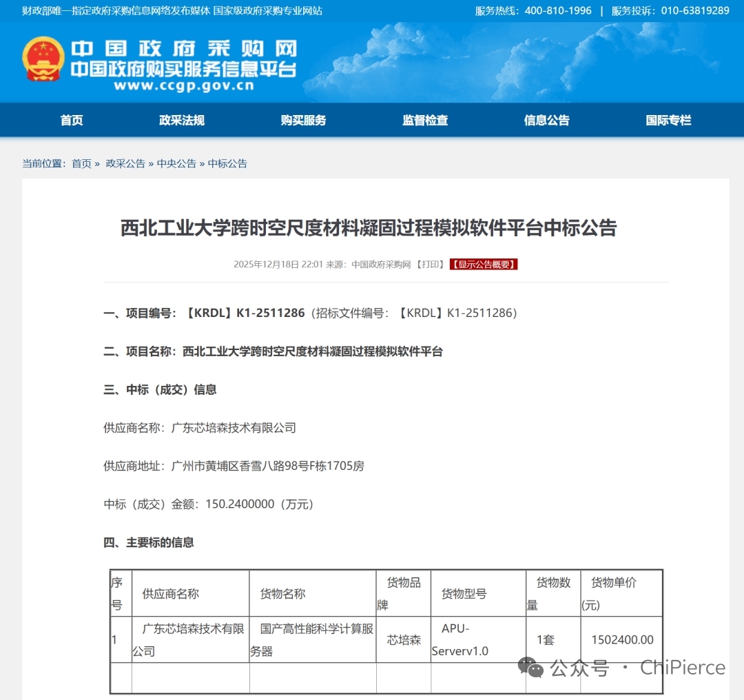Select 国际专栏 in the navigation bar
Viewport: 744px width, 700px height.
(668, 120)
